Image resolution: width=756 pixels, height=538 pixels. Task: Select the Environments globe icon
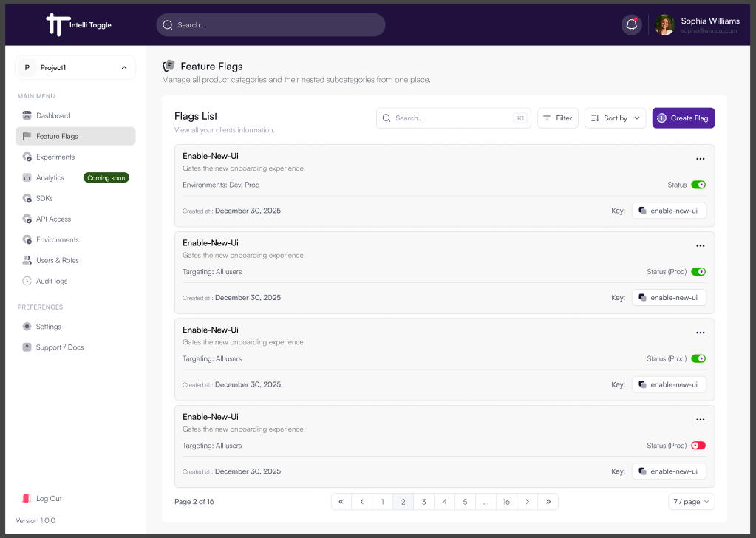coord(27,239)
